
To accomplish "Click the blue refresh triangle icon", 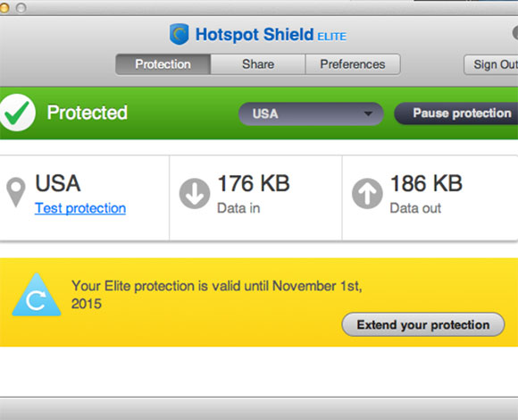I will tap(37, 295).
